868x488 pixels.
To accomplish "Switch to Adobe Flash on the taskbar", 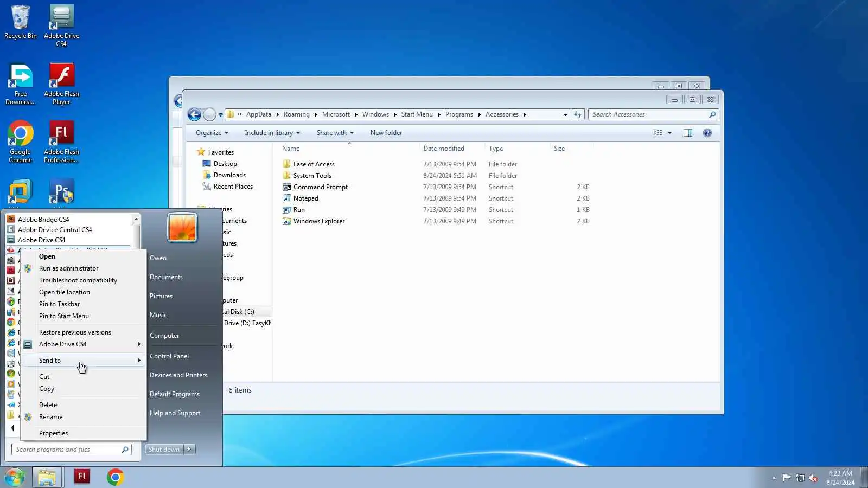I will (x=81, y=477).
